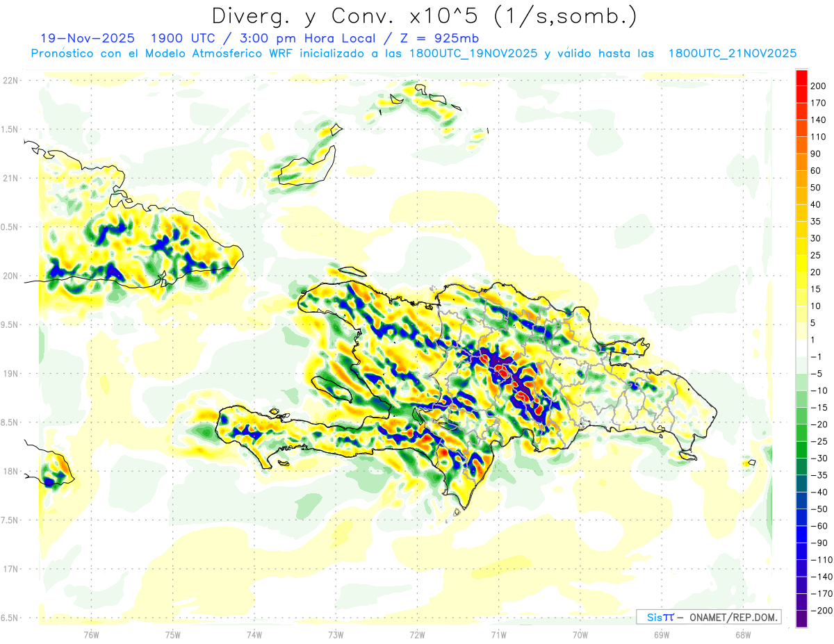Click the "72W" longitude label
This screenshot has height=644, width=834.
pyautogui.click(x=417, y=634)
